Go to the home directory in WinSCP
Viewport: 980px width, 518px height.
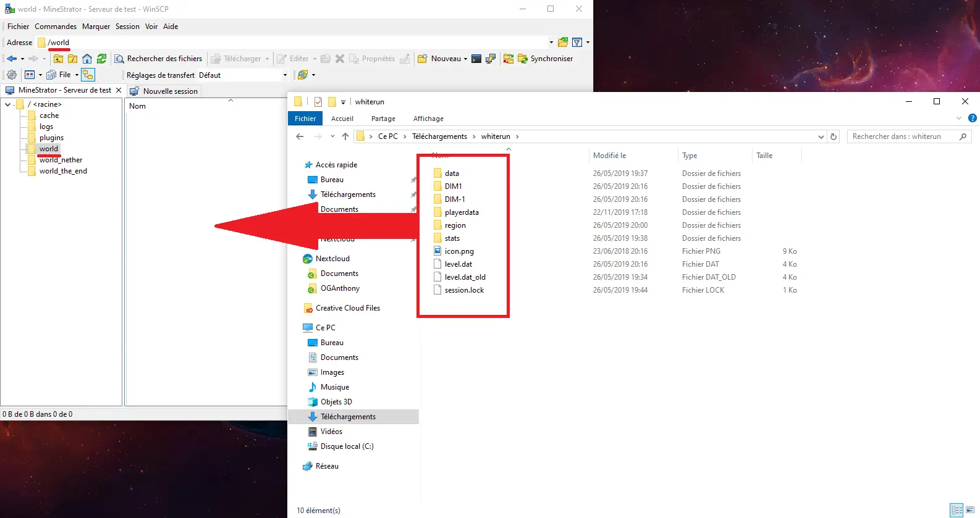87,59
